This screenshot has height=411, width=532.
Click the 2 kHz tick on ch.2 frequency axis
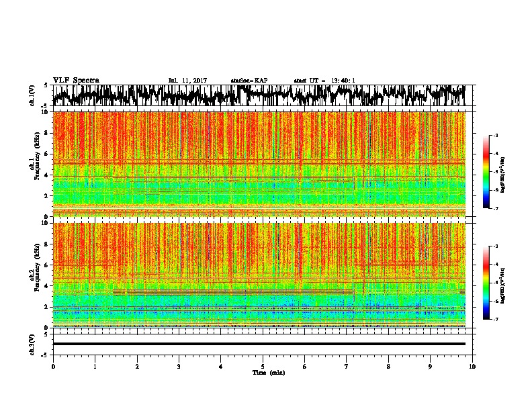[x=47, y=307]
